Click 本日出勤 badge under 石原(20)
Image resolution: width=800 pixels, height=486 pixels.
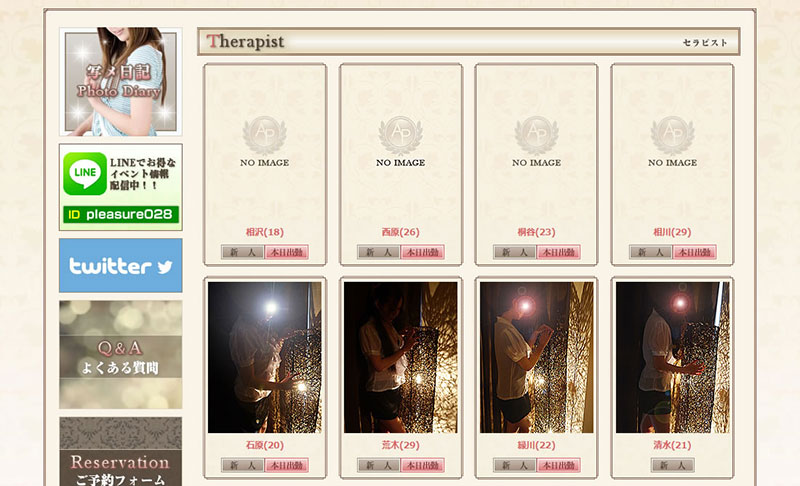coord(286,465)
